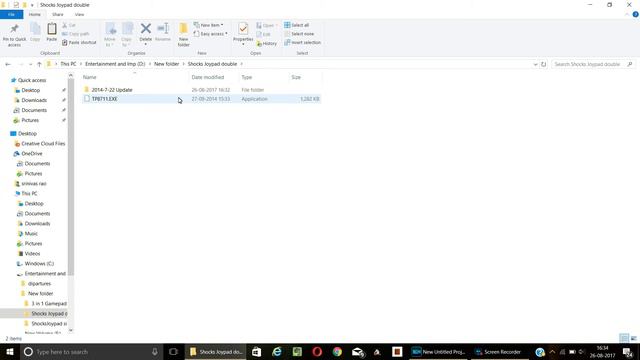The height and width of the screenshot is (360, 640).
Task: Click Paste shortcut in the ribbon
Action: [x=79, y=42]
